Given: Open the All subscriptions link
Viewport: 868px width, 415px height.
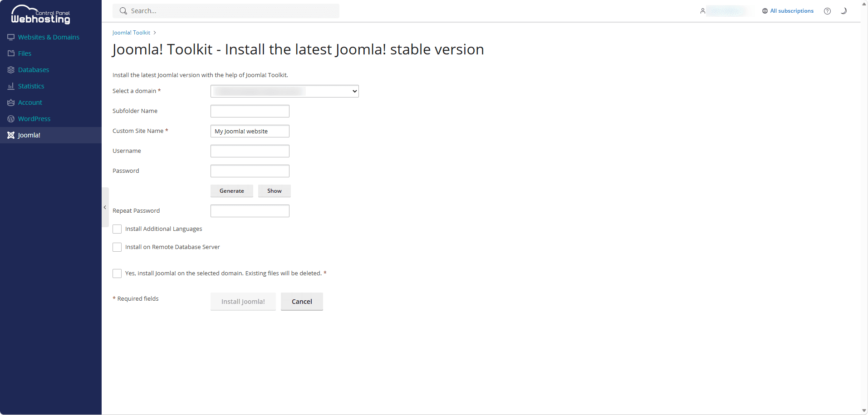Looking at the screenshot, I should [x=792, y=11].
